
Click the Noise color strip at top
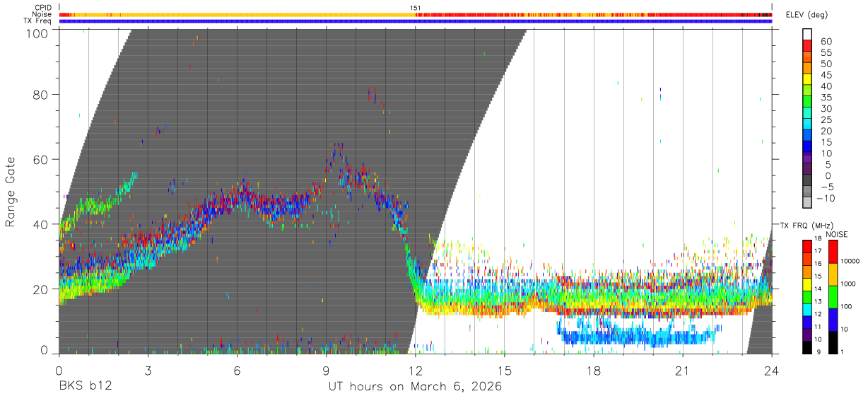pyautogui.click(x=416, y=14)
